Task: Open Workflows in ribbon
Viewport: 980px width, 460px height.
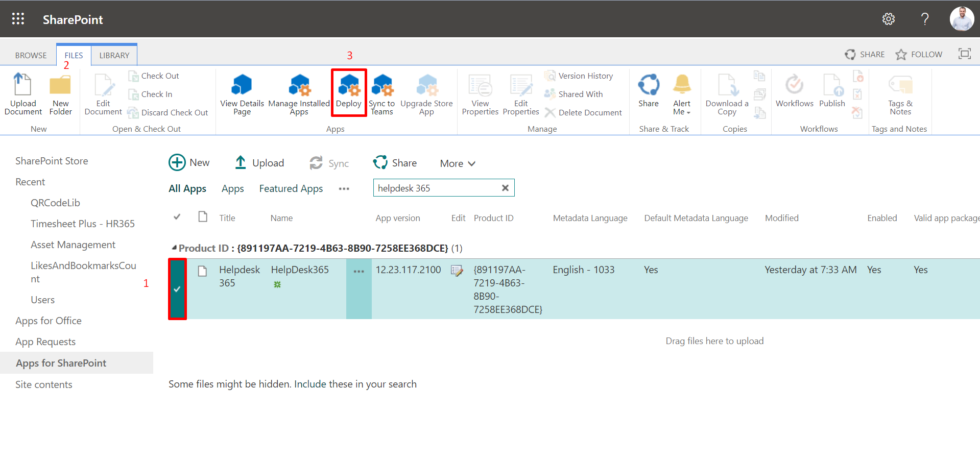Action: [x=794, y=91]
